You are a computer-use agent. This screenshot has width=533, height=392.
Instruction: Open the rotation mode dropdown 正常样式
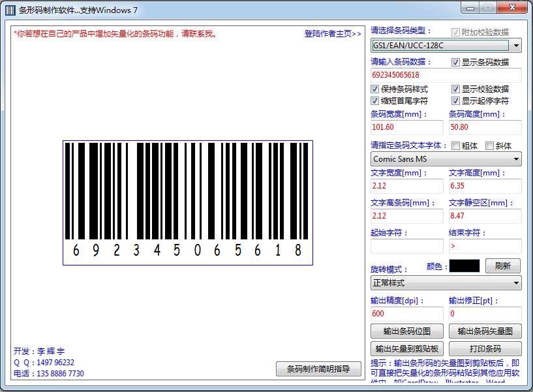446,282
